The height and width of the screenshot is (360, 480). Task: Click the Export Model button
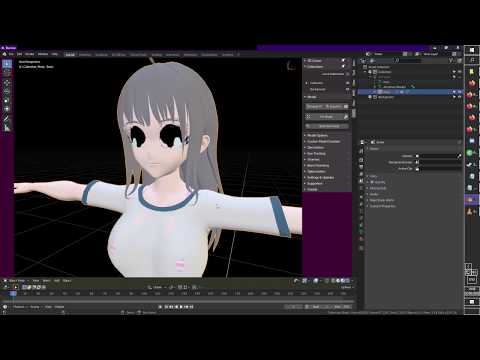[335, 106]
